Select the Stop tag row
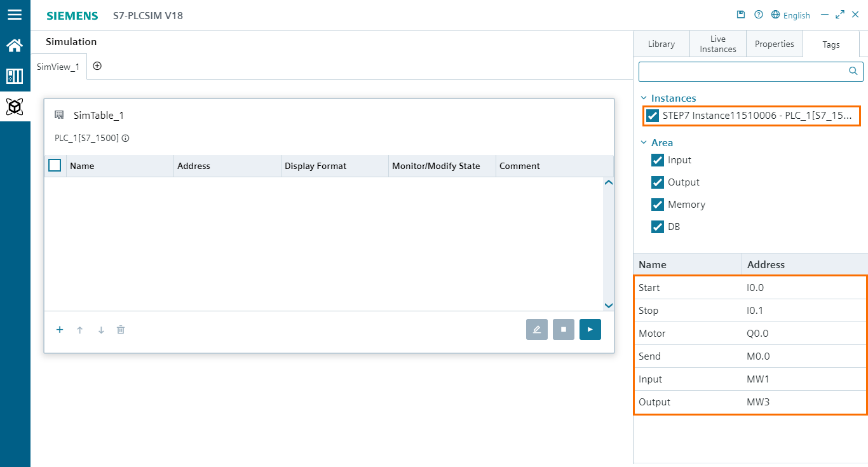This screenshot has height=467, width=868. click(x=750, y=311)
